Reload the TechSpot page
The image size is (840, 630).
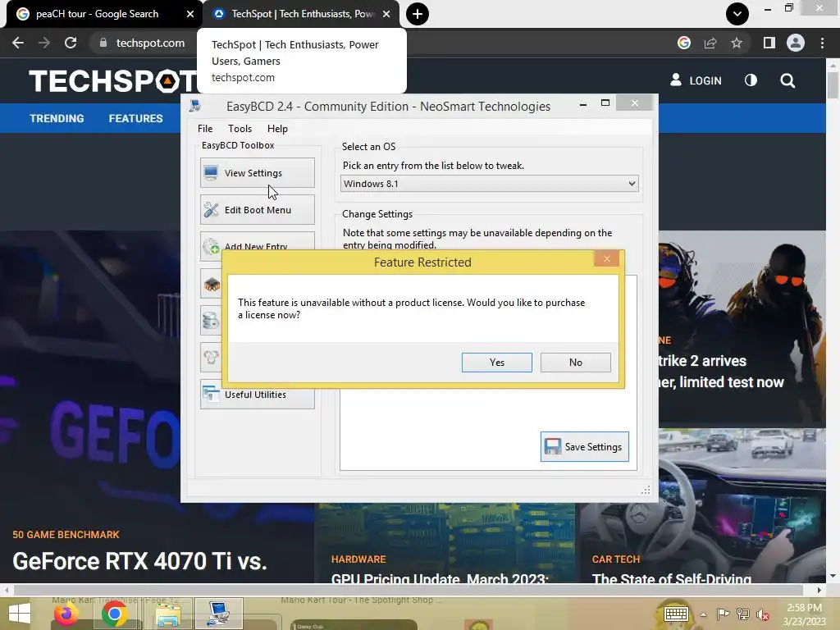(x=71, y=43)
